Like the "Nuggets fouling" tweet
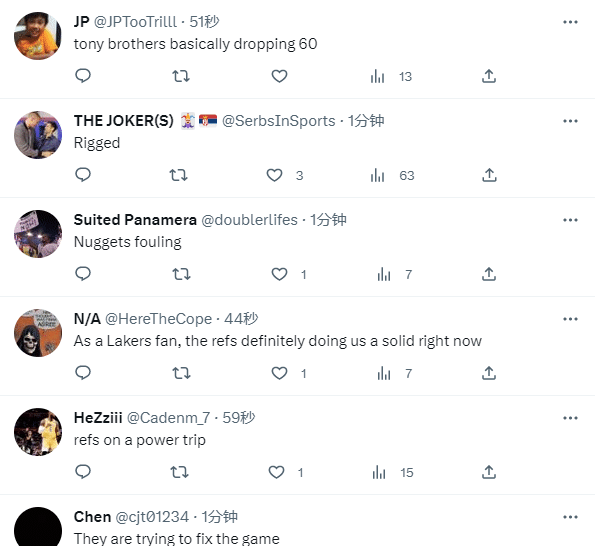This screenshot has width=595, height=546. tap(279, 274)
